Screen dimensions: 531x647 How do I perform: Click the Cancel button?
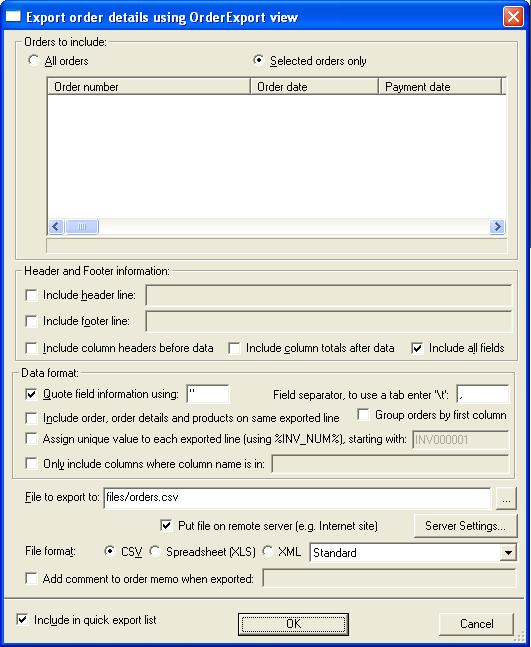[x=477, y=624]
